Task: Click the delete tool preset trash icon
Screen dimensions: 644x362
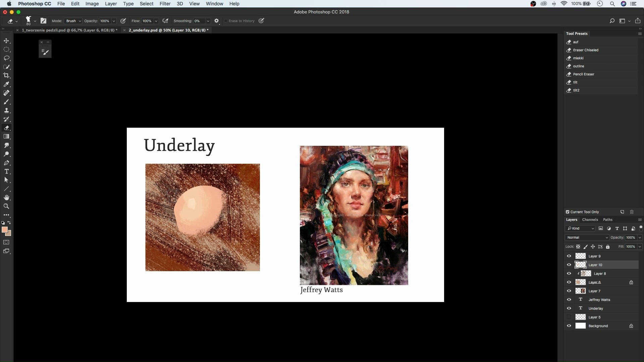Action: (632, 212)
